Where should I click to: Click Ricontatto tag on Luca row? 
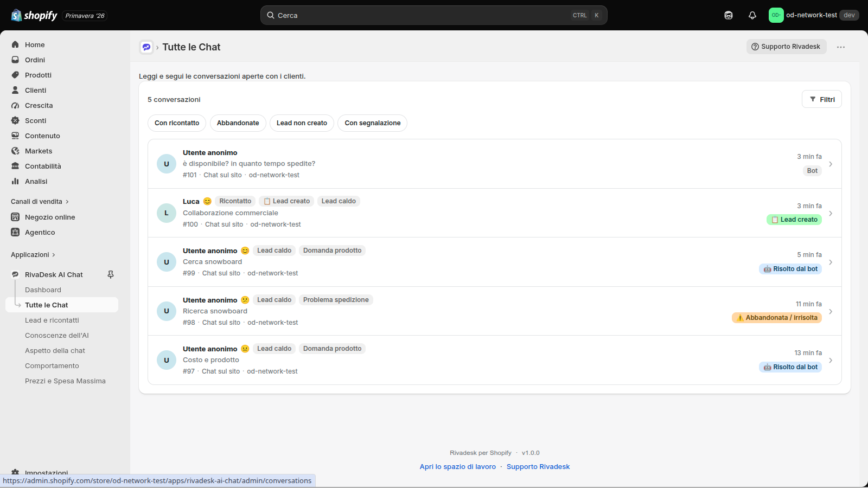tap(235, 201)
